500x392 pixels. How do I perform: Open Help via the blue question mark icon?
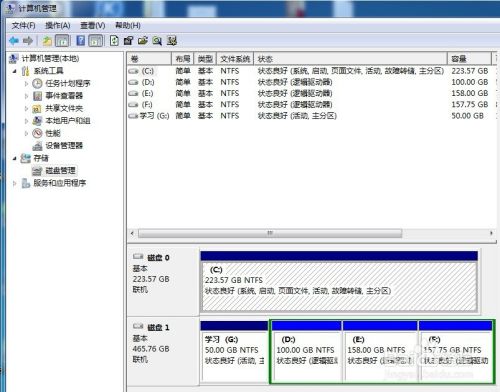(x=81, y=41)
